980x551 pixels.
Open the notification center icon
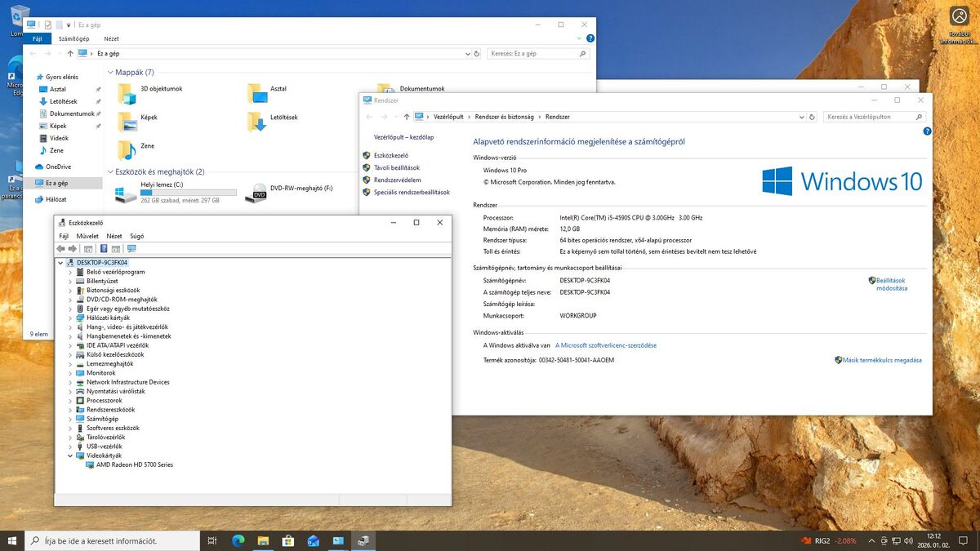[964, 540]
